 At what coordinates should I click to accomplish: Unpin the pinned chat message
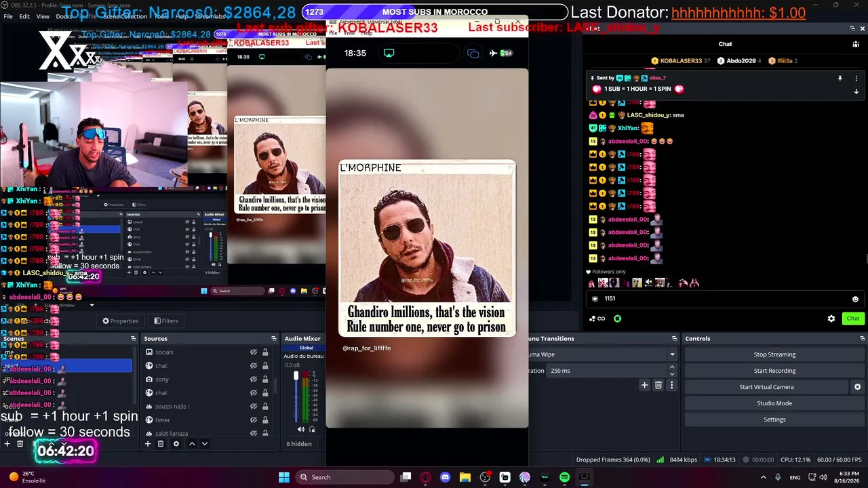pos(840,79)
